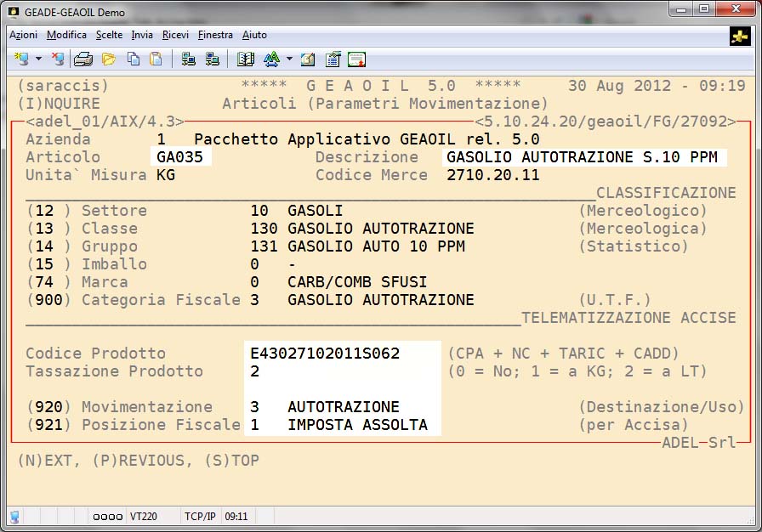Click the paste clipboard toolbar icon
762x532 pixels.
pyautogui.click(x=156, y=59)
